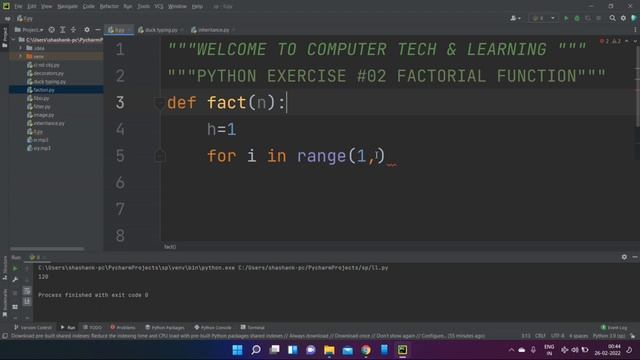Switch to the duck typing.py editor tab
The width and height of the screenshot is (640, 360).
pyautogui.click(x=160, y=30)
